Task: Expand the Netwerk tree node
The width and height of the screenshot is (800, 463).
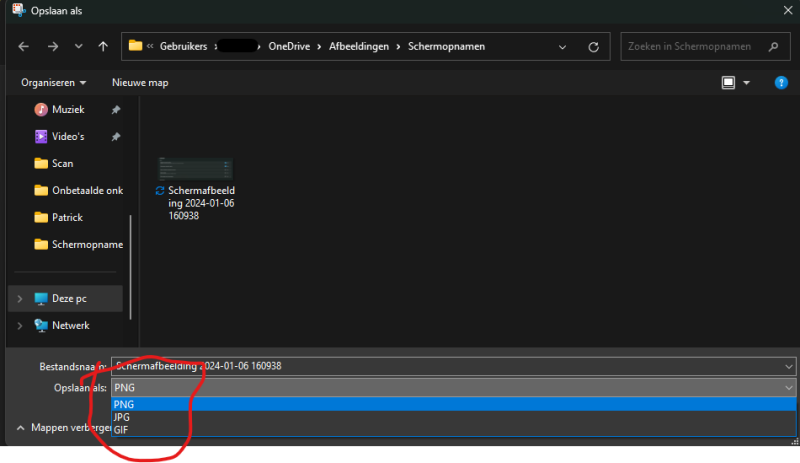Action: [19, 325]
